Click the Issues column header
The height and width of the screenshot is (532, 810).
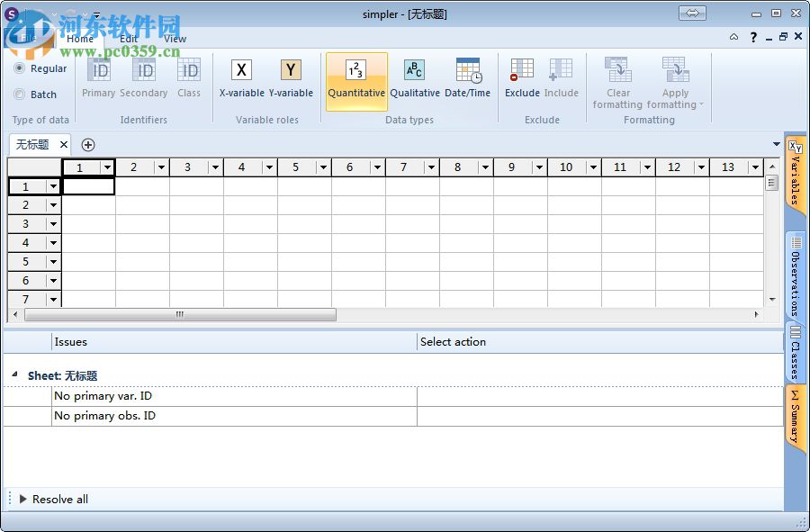234,342
